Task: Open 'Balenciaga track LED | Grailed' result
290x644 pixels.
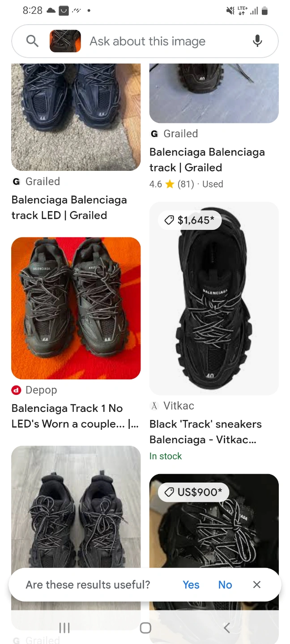Action: (x=69, y=208)
